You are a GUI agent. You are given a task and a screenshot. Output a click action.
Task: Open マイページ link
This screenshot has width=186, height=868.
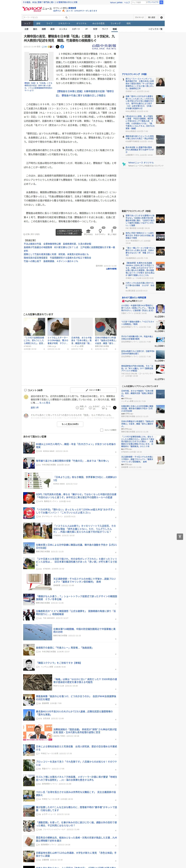click(x=139, y=17)
